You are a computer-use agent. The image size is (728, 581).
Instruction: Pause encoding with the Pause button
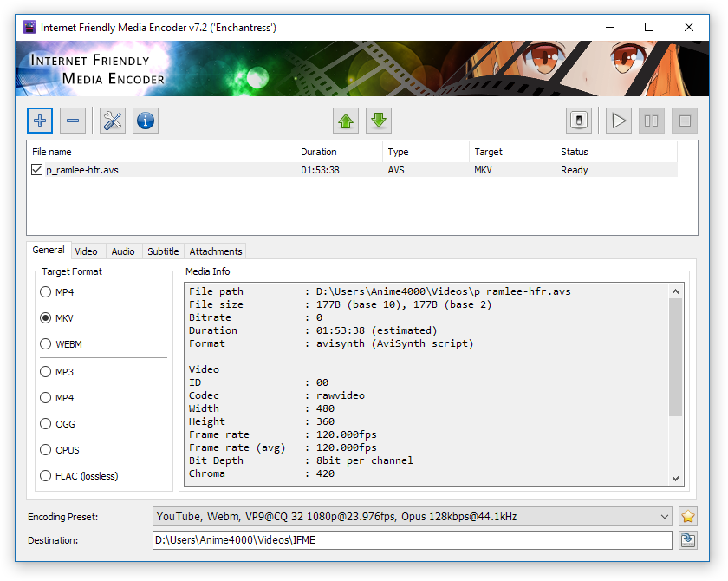click(652, 121)
